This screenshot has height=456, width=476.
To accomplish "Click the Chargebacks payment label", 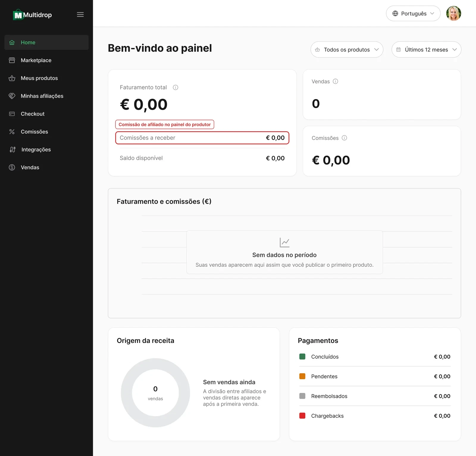I will click(327, 416).
